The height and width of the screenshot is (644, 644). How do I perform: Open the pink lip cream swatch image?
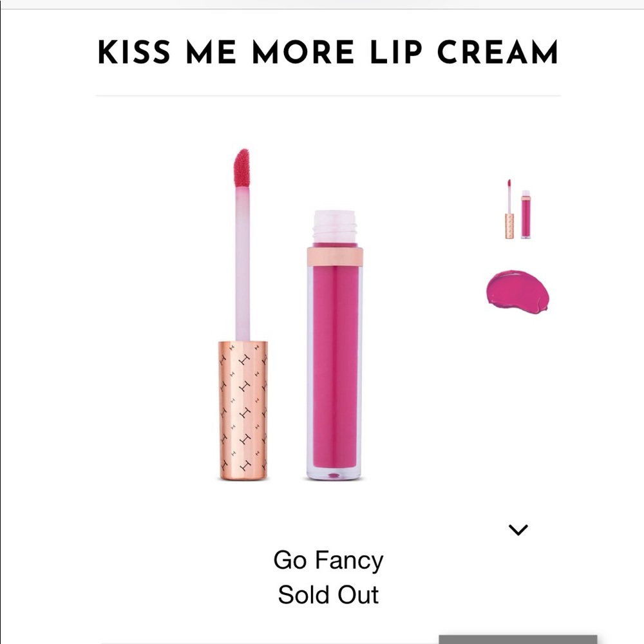click(x=518, y=292)
